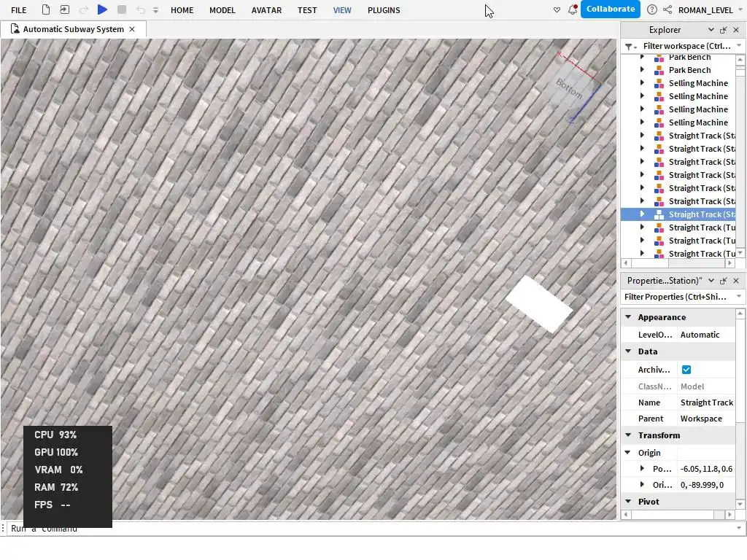747x560 pixels.
Task: Close the Automatic Subway System tab
Action: click(x=132, y=29)
